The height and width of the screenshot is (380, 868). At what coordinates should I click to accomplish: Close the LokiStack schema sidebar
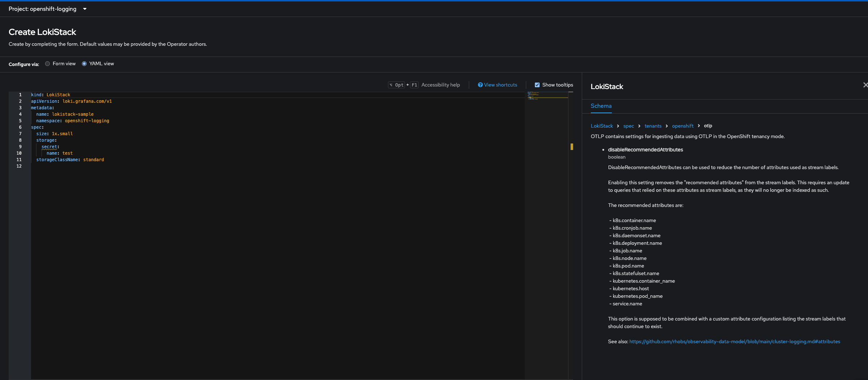coord(865,85)
